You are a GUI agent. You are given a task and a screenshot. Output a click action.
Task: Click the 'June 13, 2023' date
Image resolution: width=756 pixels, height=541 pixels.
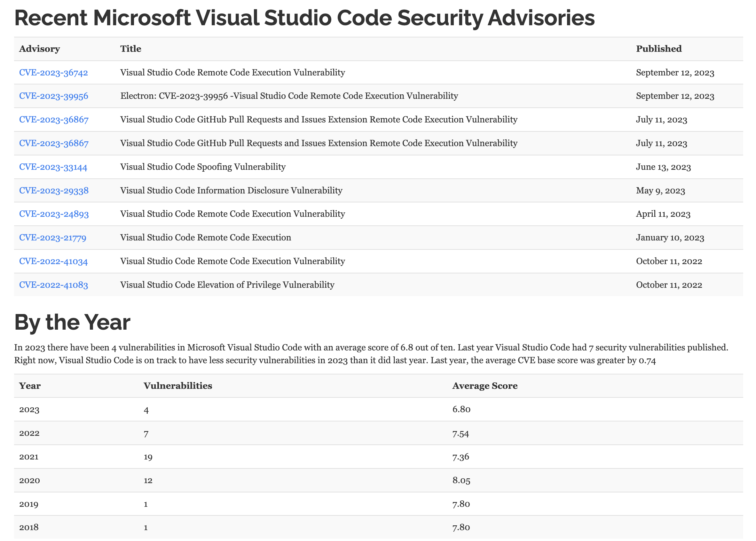click(x=663, y=167)
